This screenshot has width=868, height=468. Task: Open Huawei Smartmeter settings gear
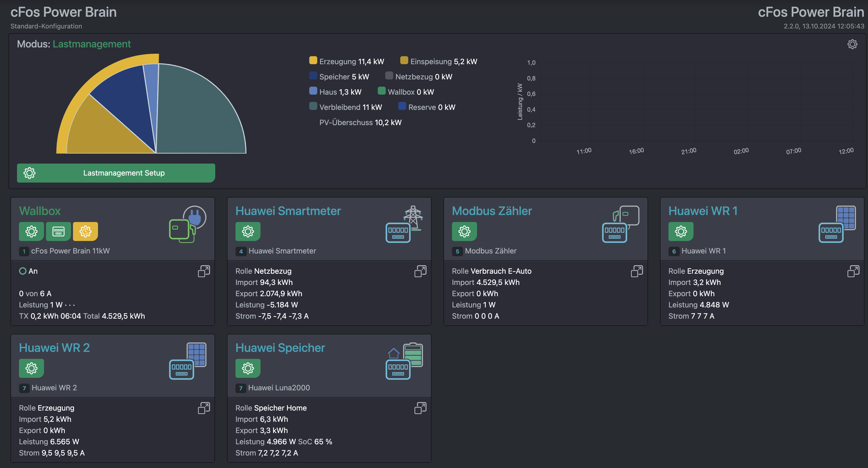pos(248,231)
